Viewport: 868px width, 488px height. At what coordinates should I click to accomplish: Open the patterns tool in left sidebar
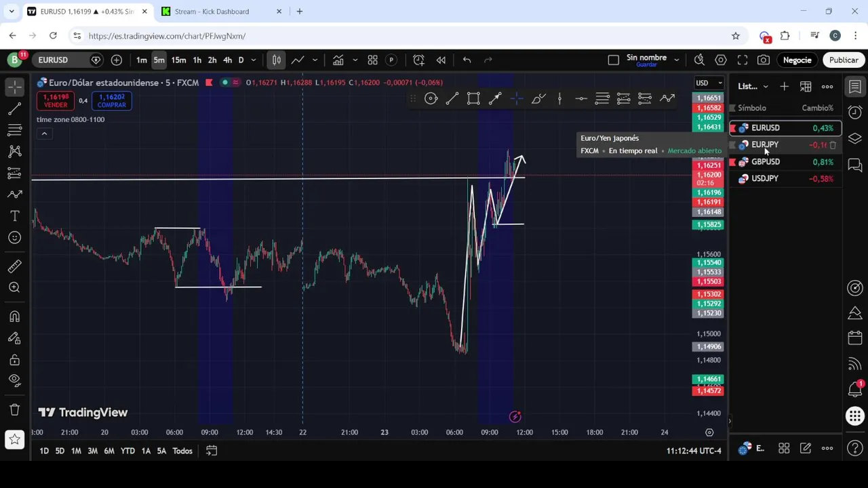14,152
